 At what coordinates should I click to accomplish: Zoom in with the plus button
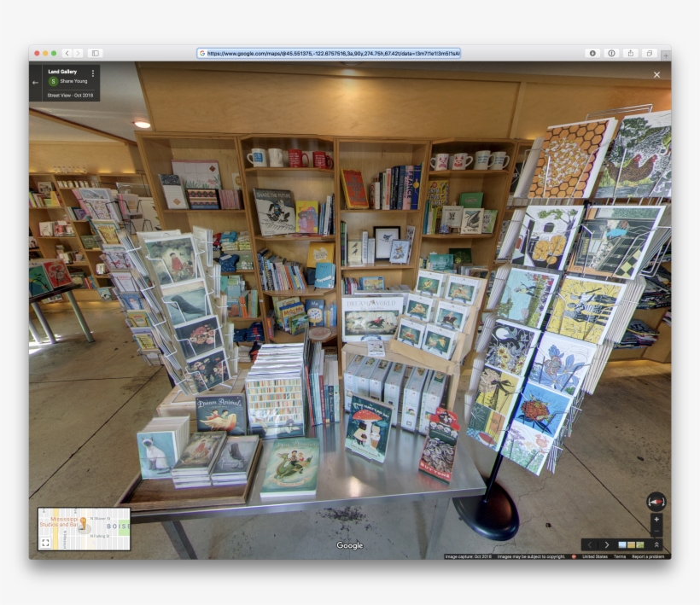coord(656,520)
